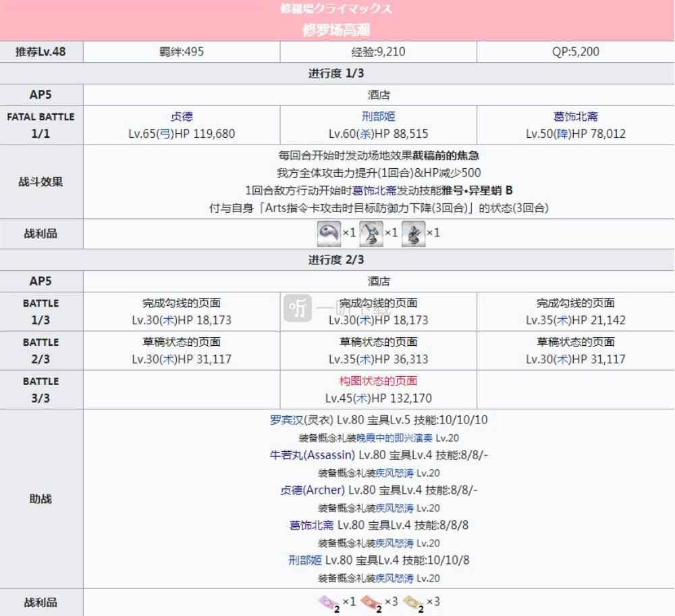This screenshot has width=675, height=616.
Task: Open the 葛饰北斋 enemy link in Fatal Battle
Action: click(576, 116)
